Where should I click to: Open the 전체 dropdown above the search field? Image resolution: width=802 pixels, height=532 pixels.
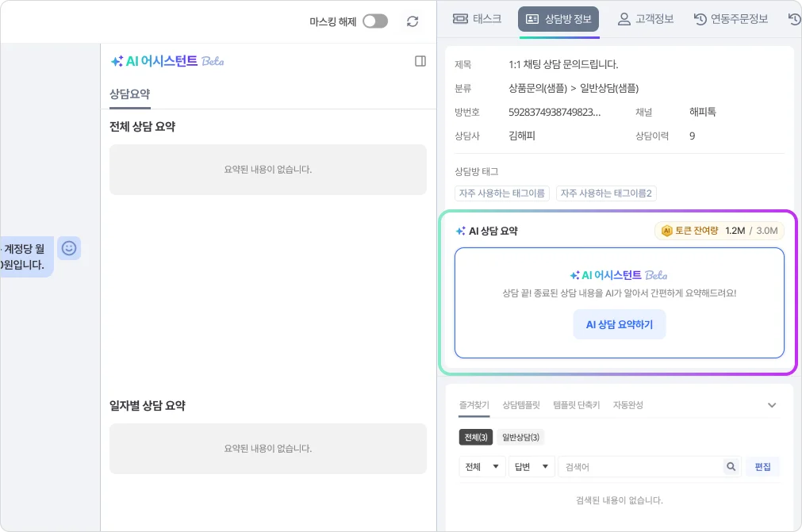tap(482, 467)
